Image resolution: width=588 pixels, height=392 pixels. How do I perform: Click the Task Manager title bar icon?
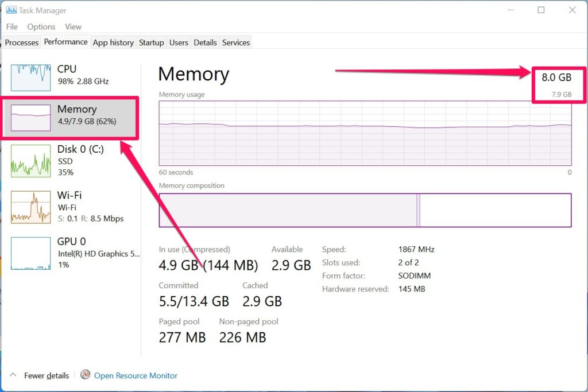coord(11,10)
